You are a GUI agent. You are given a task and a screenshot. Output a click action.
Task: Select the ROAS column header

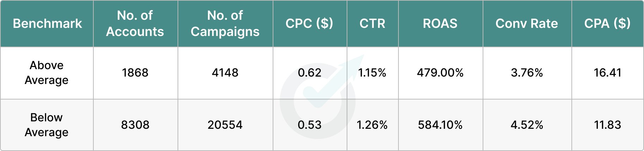(440, 24)
